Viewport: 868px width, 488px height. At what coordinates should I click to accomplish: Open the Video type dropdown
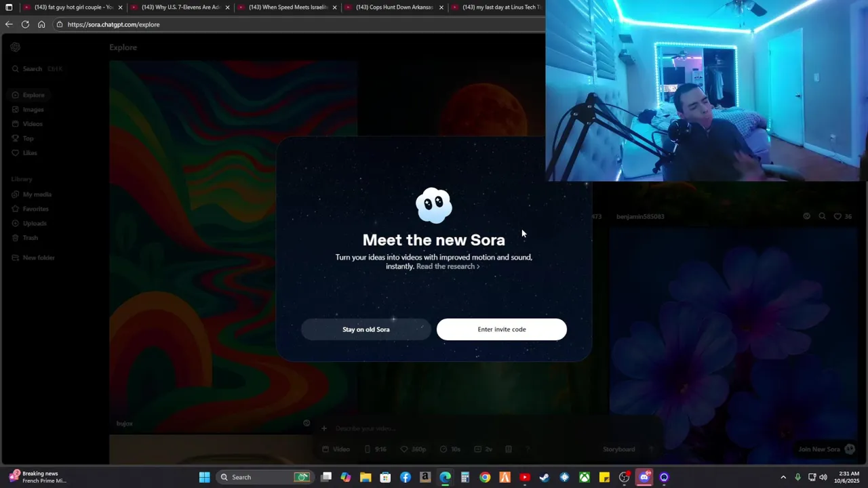click(336, 449)
